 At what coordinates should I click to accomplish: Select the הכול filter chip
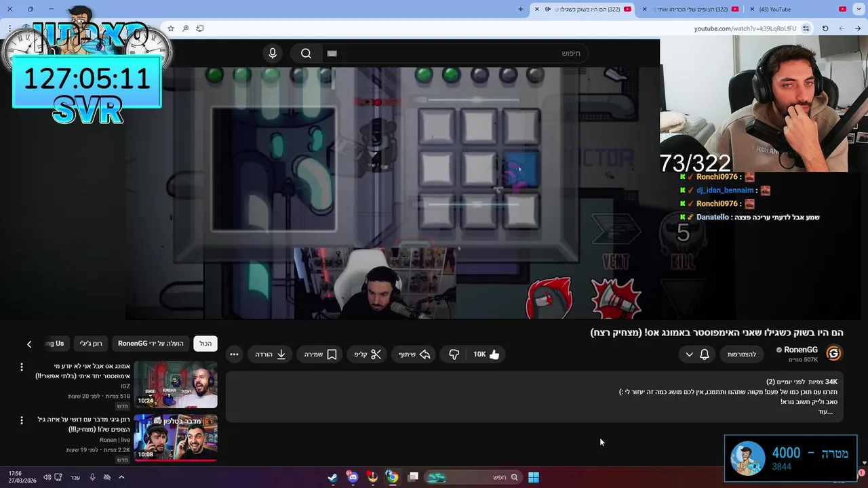point(205,344)
